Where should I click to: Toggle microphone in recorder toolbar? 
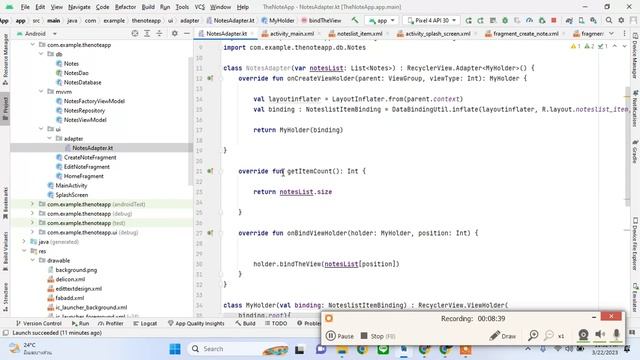(616, 335)
